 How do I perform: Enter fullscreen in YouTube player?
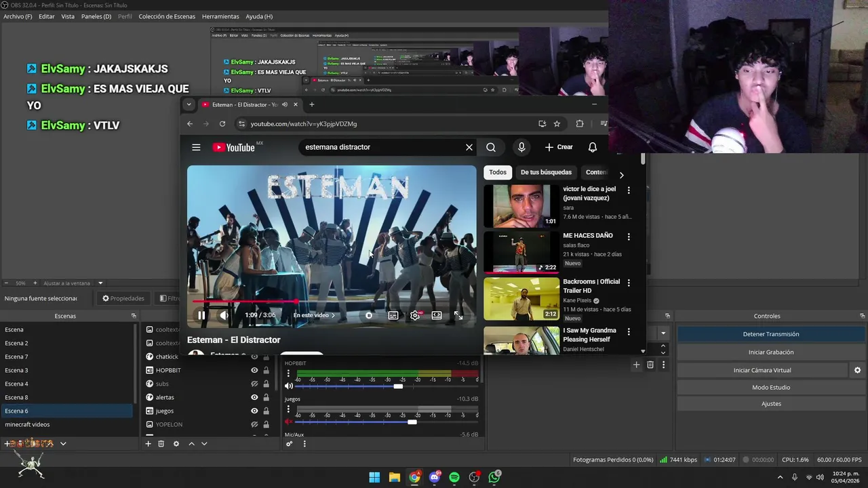[x=458, y=315]
